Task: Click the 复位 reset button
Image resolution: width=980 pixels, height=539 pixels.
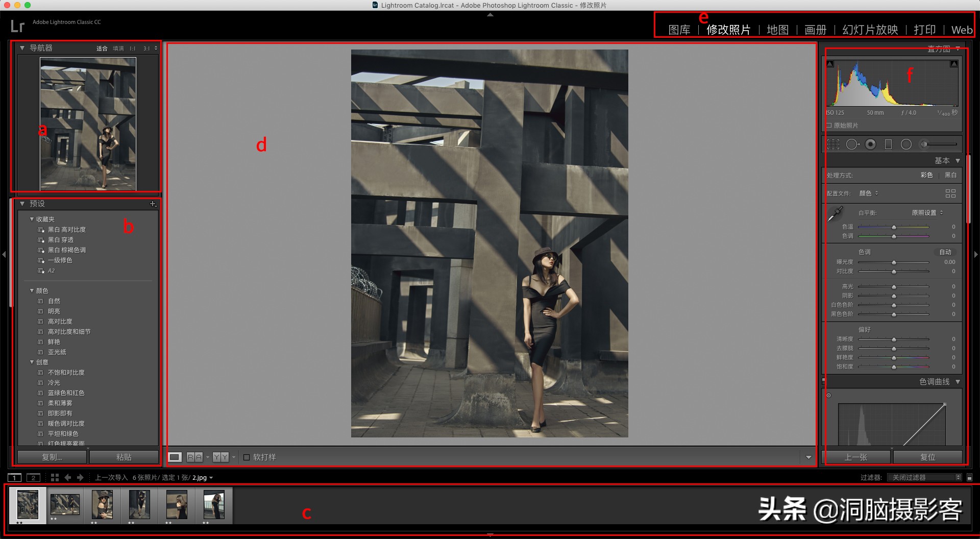Action: pyautogui.click(x=927, y=457)
